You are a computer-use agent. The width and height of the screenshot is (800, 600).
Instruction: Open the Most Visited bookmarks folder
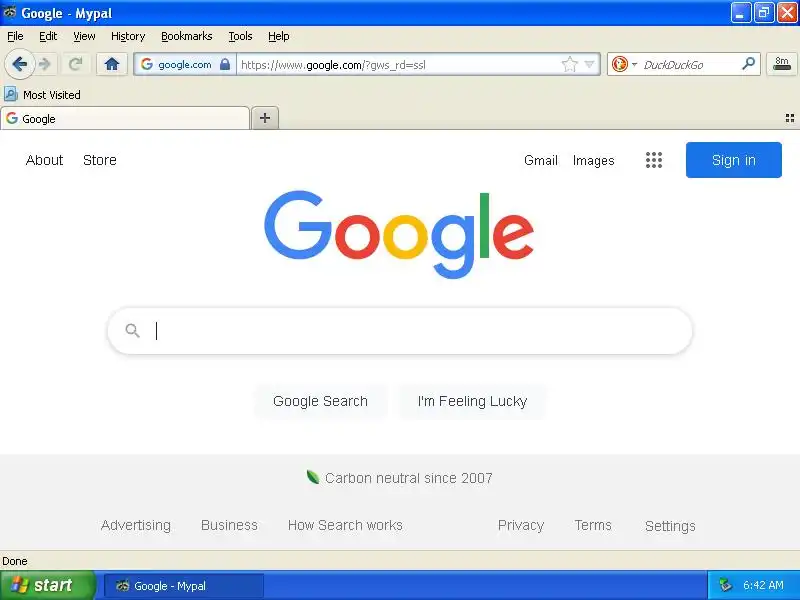[x=42, y=94]
